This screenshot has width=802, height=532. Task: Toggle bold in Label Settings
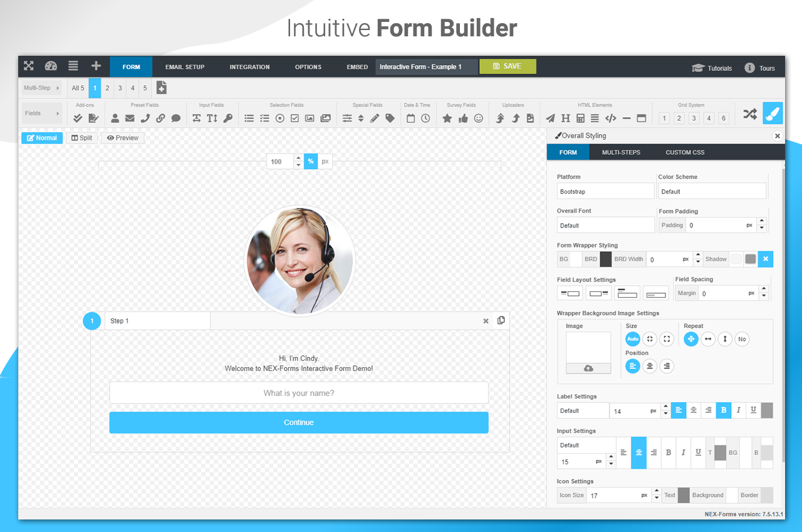click(724, 410)
